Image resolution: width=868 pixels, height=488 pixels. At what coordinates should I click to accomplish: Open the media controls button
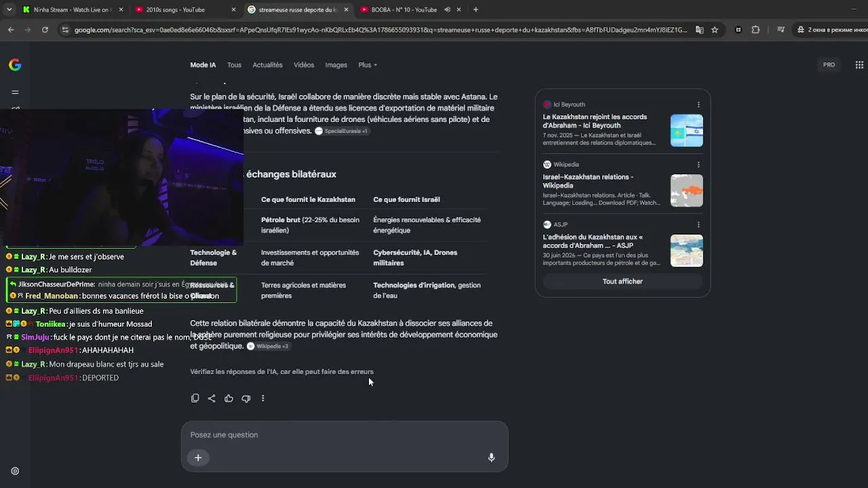(781, 30)
